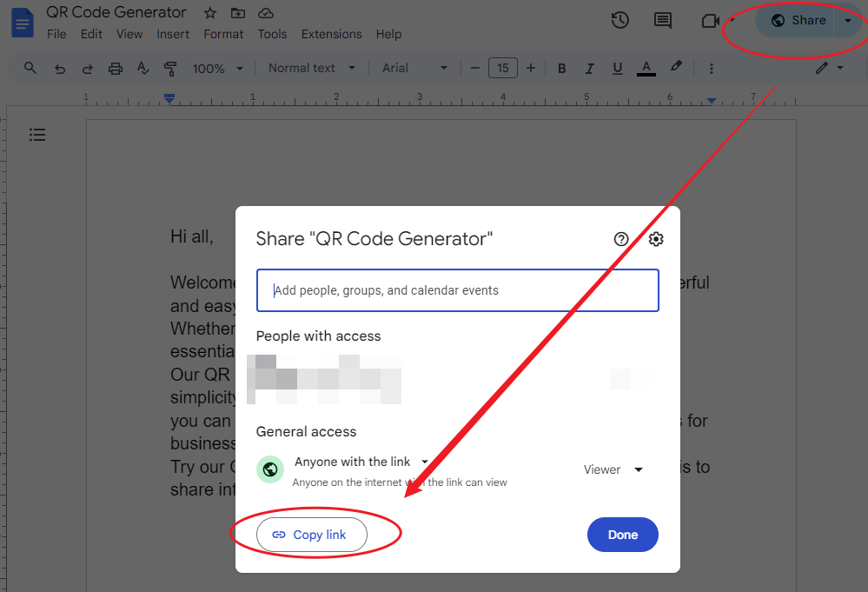
Task: Open the highlight color pen tool
Action: 676,67
